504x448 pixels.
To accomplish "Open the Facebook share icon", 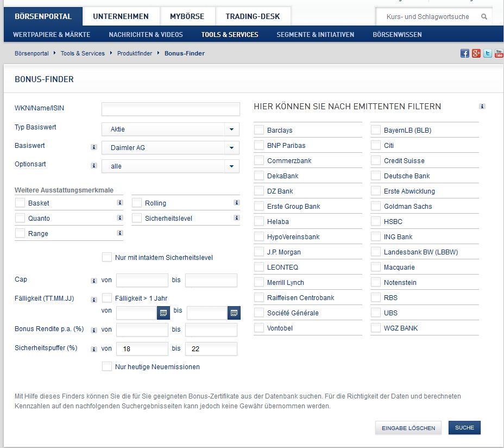I will tap(464, 53).
